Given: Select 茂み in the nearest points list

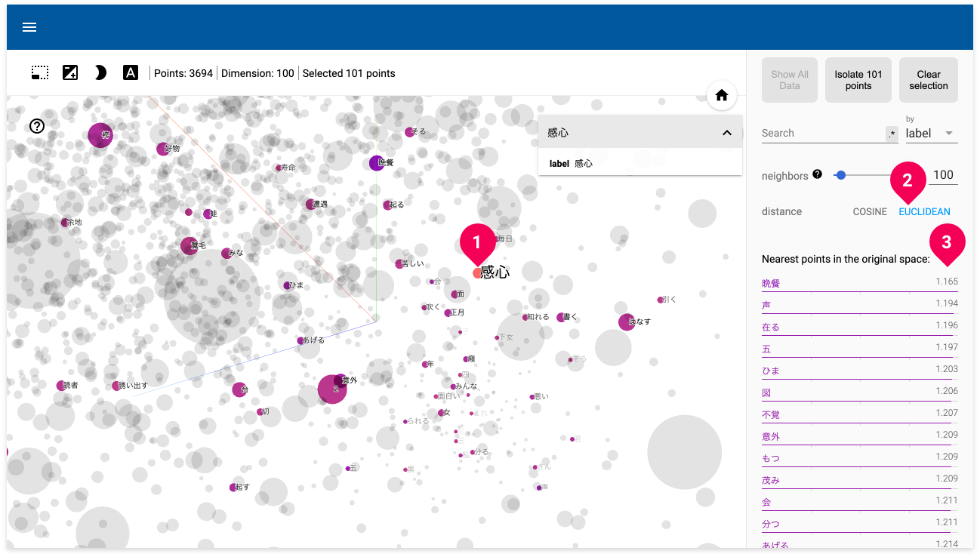Looking at the screenshot, I should coord(860,480).
